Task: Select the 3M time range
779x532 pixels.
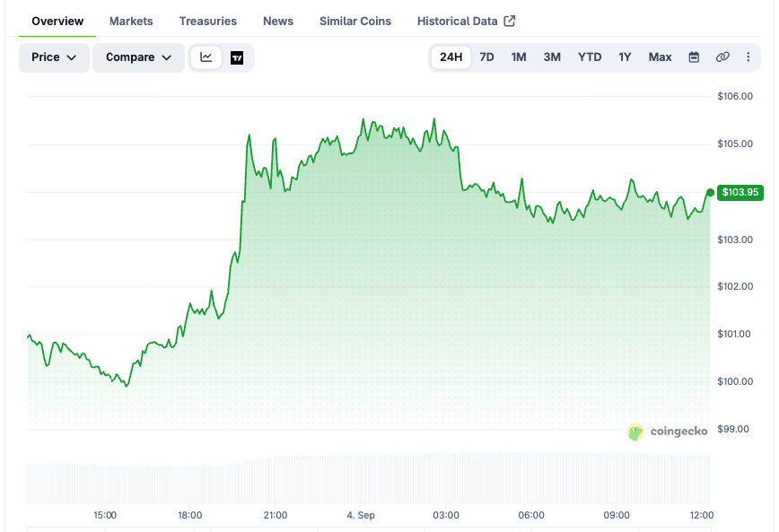Action: tap(552, 57)
